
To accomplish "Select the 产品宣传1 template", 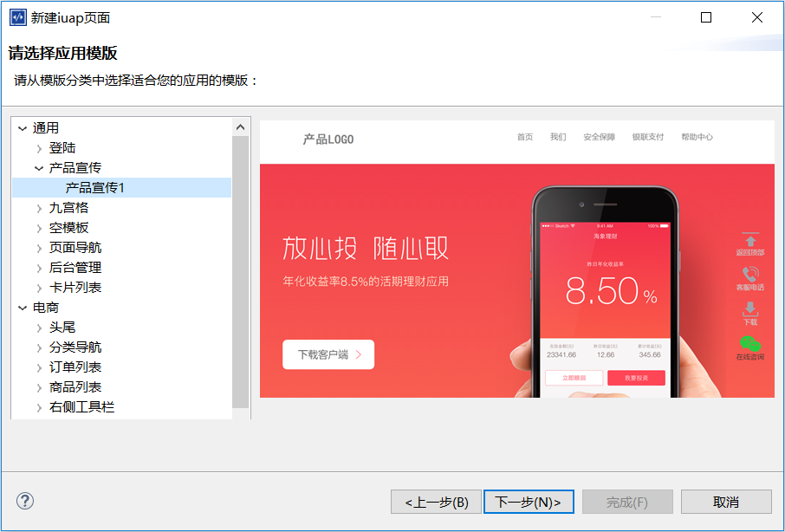I will (95, 188).
